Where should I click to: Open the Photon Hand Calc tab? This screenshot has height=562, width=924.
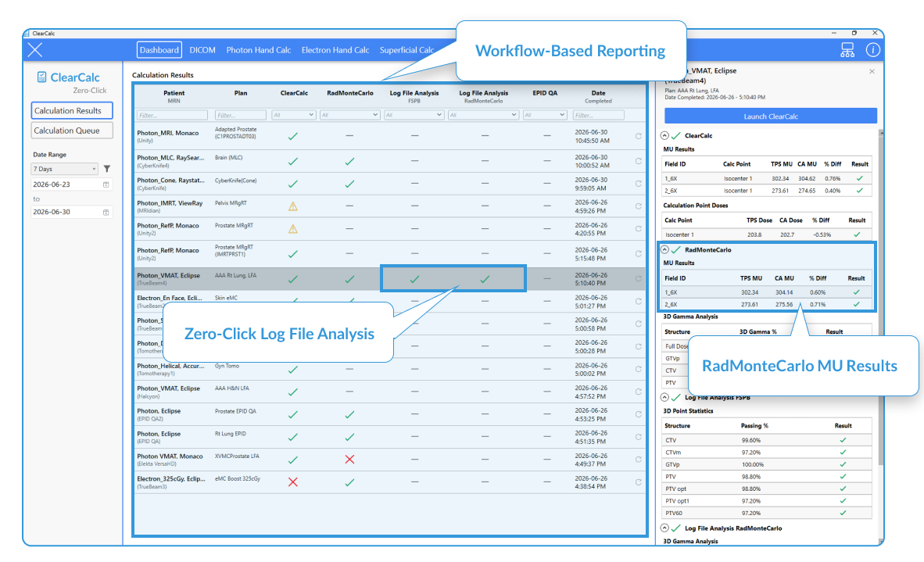pos(259,50)
